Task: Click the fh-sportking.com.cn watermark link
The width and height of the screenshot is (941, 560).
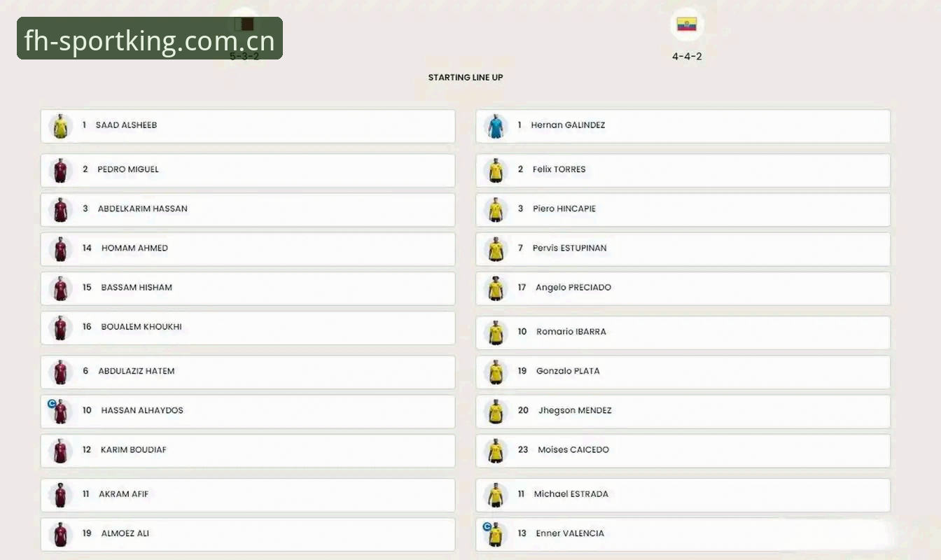Action: 150,38
